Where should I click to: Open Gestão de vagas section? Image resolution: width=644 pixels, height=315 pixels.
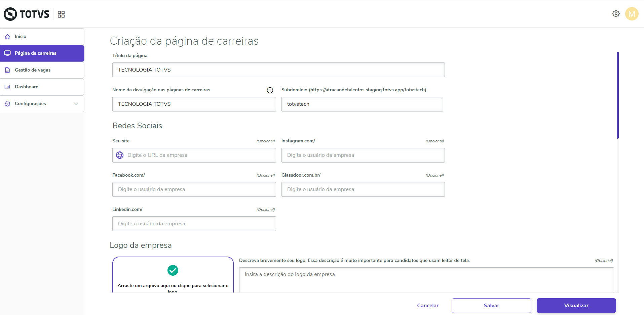point(42,70)
